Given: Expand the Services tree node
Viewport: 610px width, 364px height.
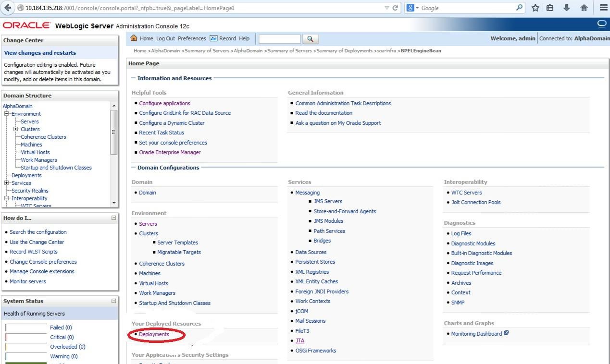Looking at the screenshot, I should click(6, 183).
